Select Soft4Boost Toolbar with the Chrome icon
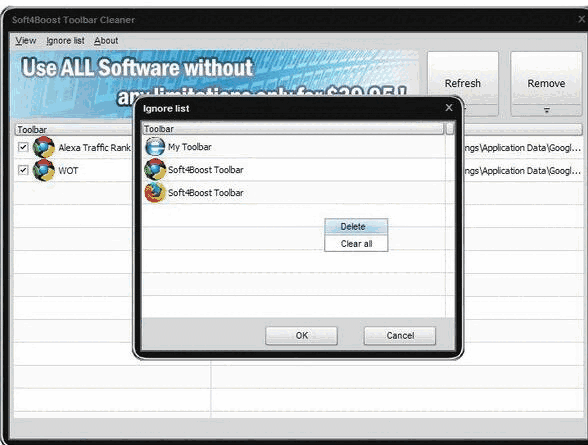Viewport: 588px width, 445px height. point(294,169)
